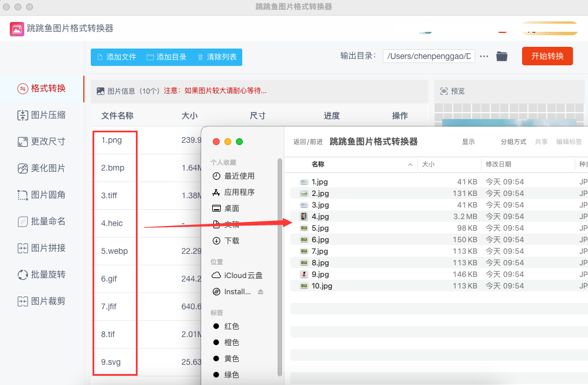Select the 橙色 tag in Finder
The image size is (588, 385).
[226, 343]
